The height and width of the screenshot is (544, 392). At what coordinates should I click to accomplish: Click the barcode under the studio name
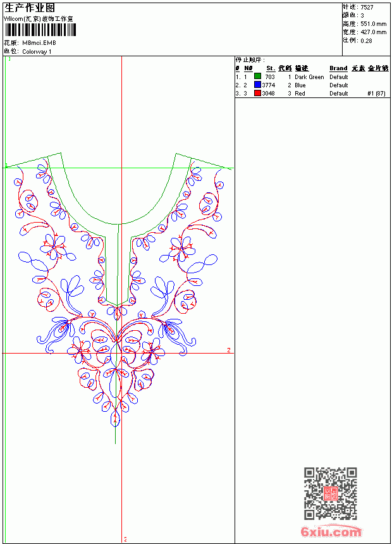tap(40, 30)
